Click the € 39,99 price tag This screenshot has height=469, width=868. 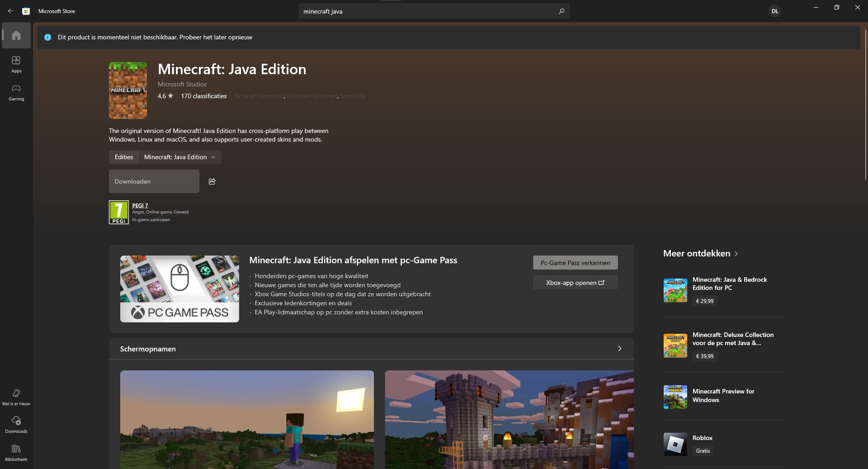coord(705,356)
